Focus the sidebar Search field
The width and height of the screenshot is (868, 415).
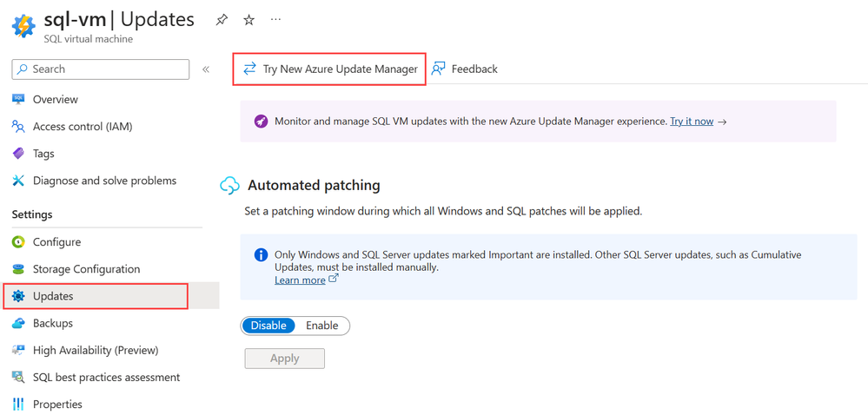(100, 69)
